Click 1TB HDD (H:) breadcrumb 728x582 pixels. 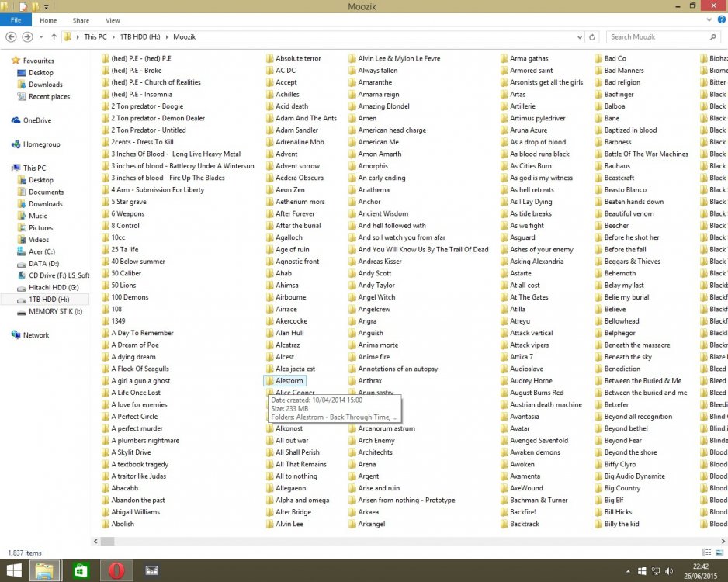140,36
